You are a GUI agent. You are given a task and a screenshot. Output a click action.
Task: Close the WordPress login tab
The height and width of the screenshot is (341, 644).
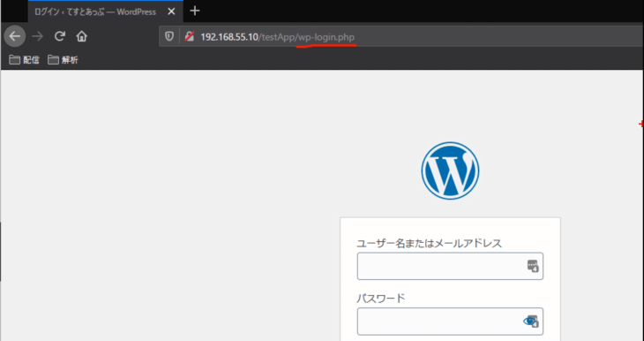coord(171,11)
